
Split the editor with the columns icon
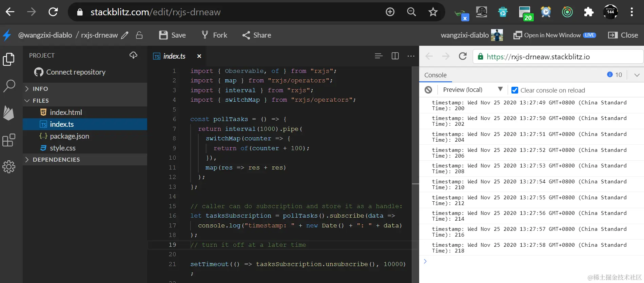(395, 56)
